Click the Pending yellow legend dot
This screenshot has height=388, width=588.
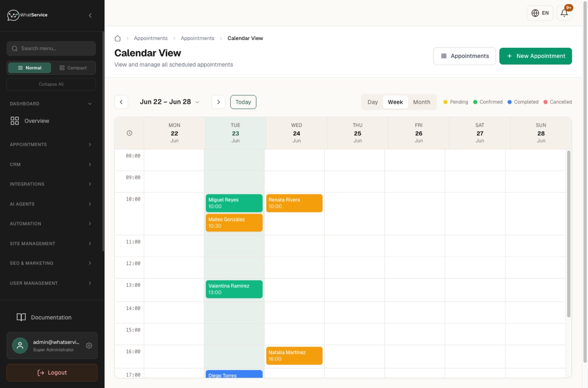tap(445, 102)
